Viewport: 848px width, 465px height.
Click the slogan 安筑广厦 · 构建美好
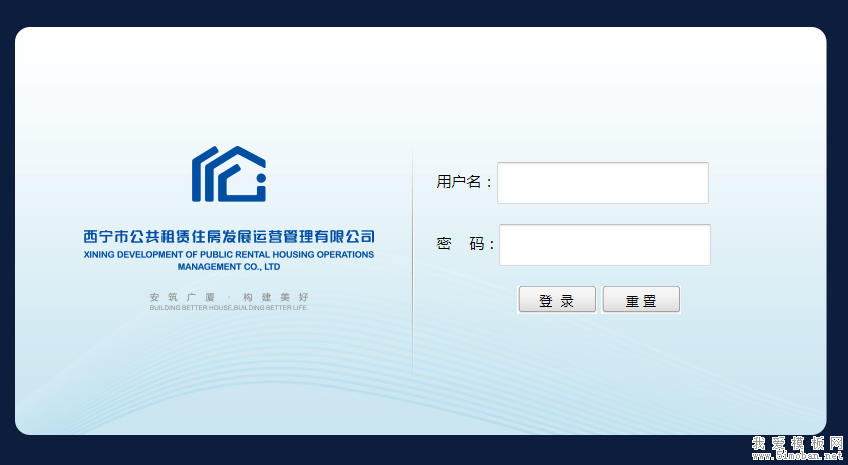(229, 297)
